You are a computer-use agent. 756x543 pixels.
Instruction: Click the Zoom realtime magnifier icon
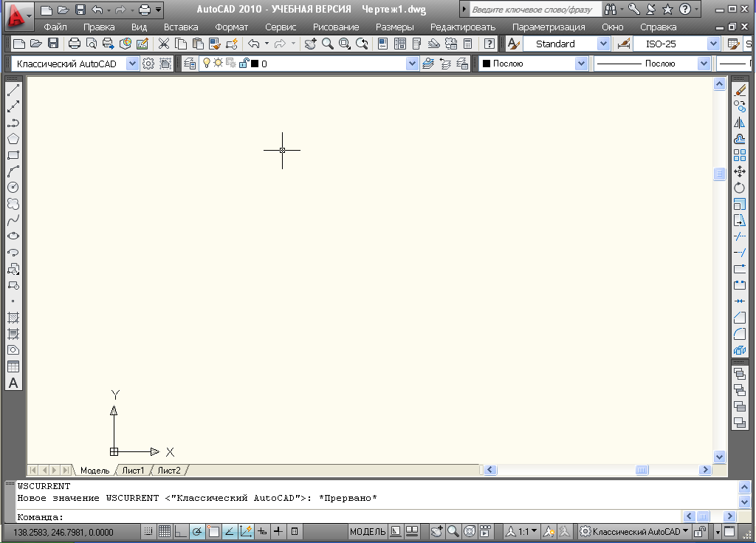click(327, 44)
